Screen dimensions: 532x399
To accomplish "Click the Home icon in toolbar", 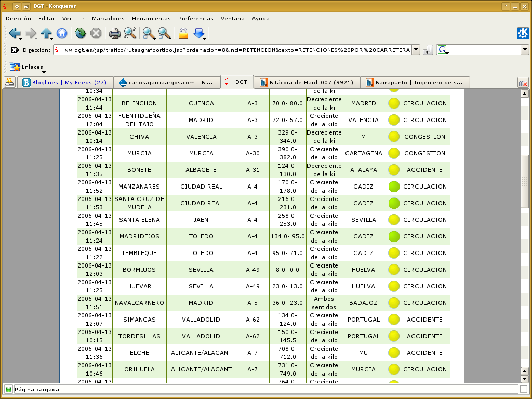I will (x=62, y=34).
